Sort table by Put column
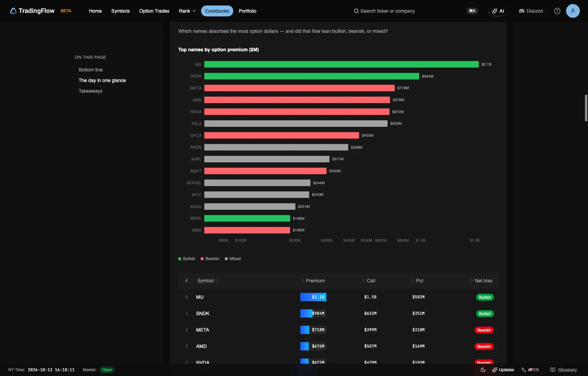588x376 pixels. click(417, 281)
